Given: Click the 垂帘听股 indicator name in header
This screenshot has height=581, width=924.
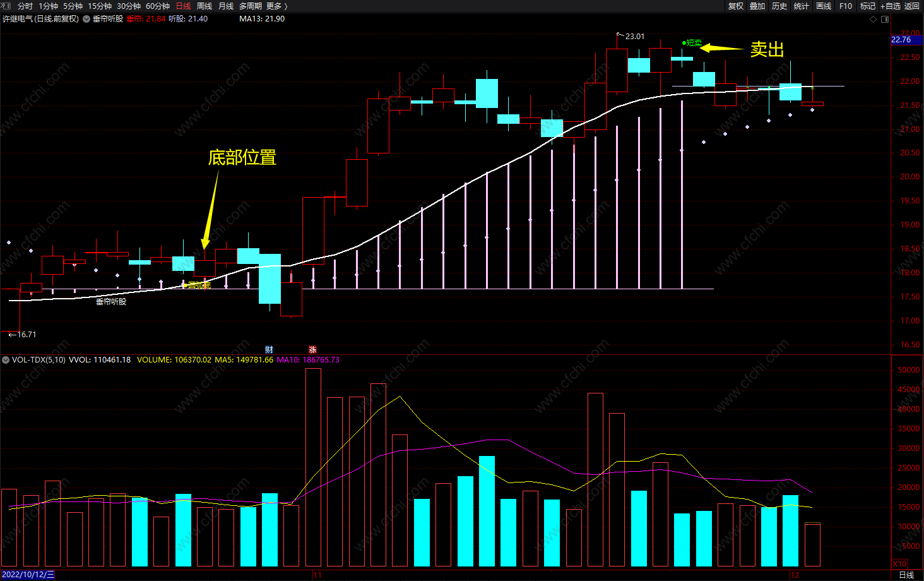Looking at the screenshot, I should (108, 19).
